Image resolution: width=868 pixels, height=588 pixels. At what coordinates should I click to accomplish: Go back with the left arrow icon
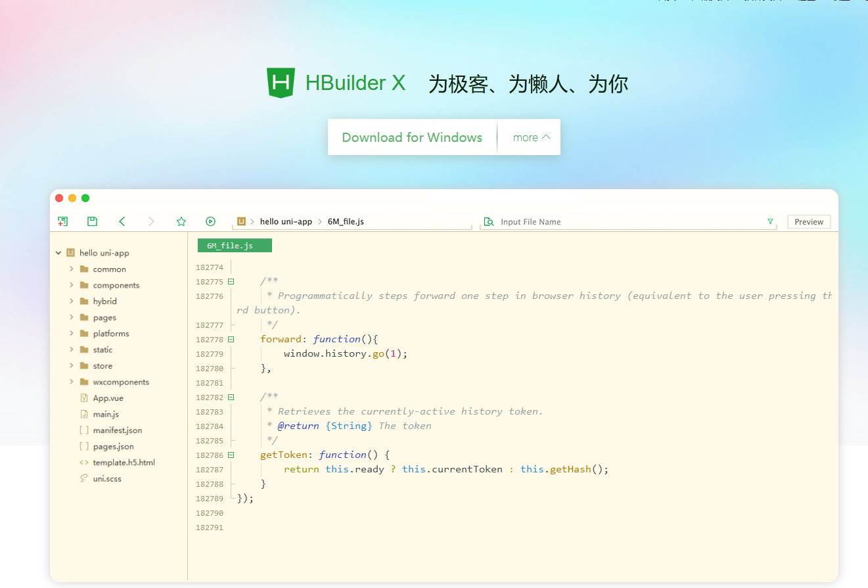click(x=122, y=221)
